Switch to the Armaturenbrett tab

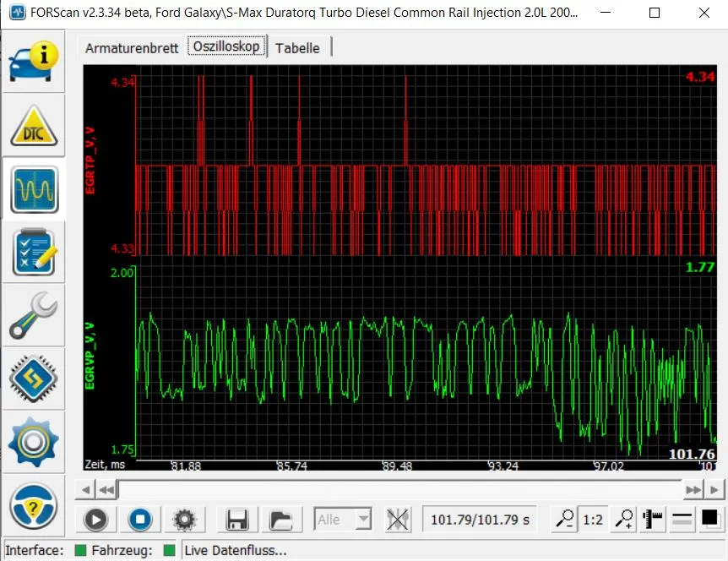click(132, 48)
